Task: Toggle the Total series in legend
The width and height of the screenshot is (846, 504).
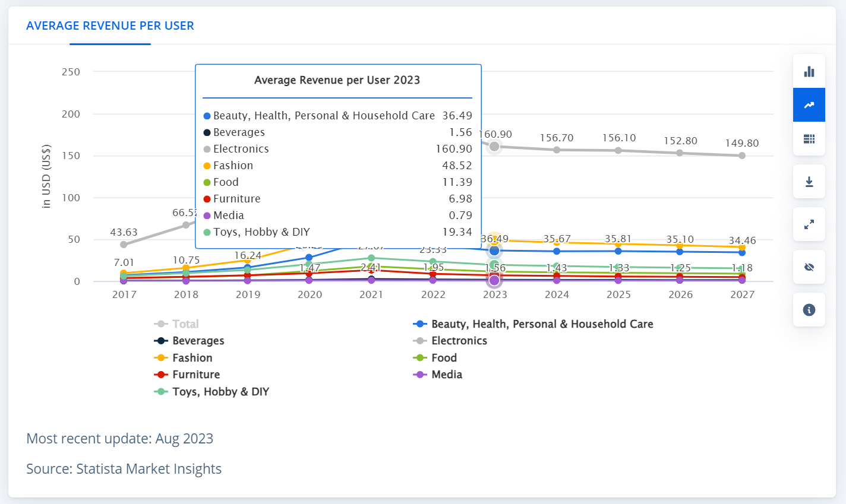Action: (176, 324)
